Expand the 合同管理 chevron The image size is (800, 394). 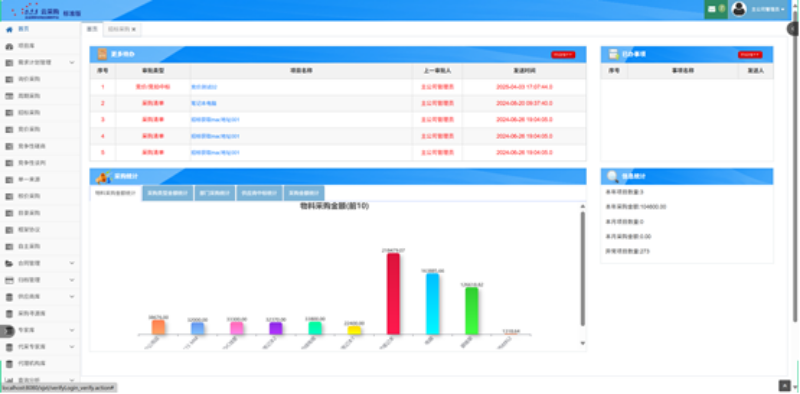point(72,263)
